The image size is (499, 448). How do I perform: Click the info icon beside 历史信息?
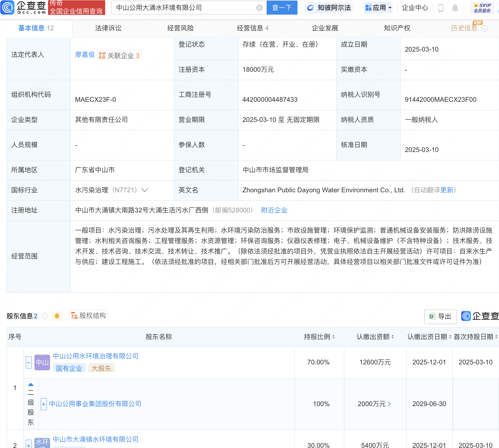(484, 28)
